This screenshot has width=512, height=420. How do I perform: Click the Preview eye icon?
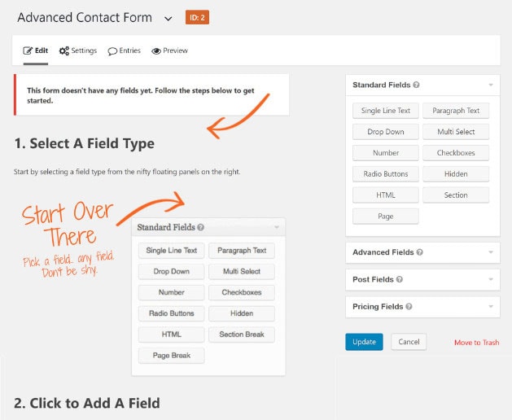point(156,50)
